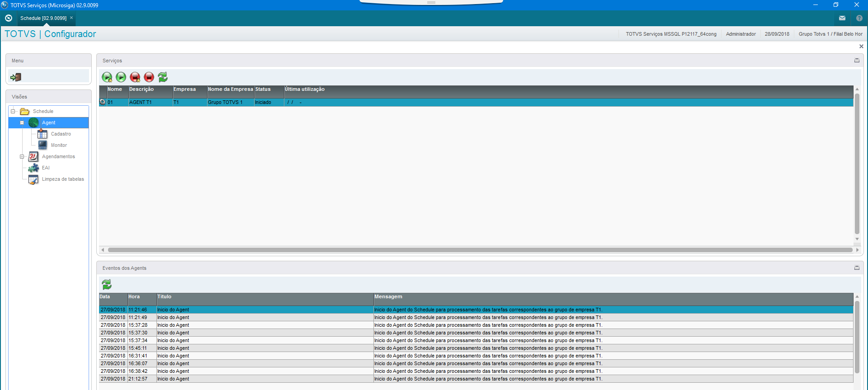The width and height of the screenshot is (868, 390).
Task: Click the TOTVS logo icon beside Schedule tab
Action: pyautogui.click(x=9, y=18)
